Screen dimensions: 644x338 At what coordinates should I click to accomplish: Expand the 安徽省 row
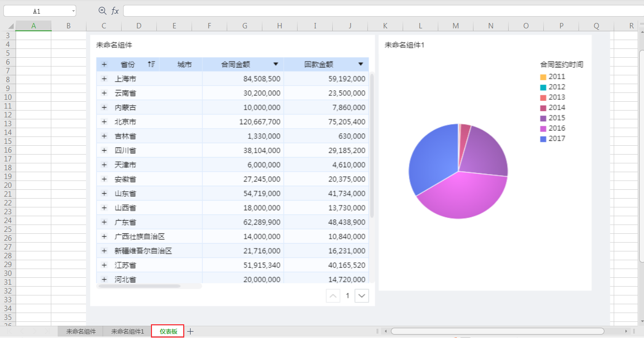pos(104,179)
